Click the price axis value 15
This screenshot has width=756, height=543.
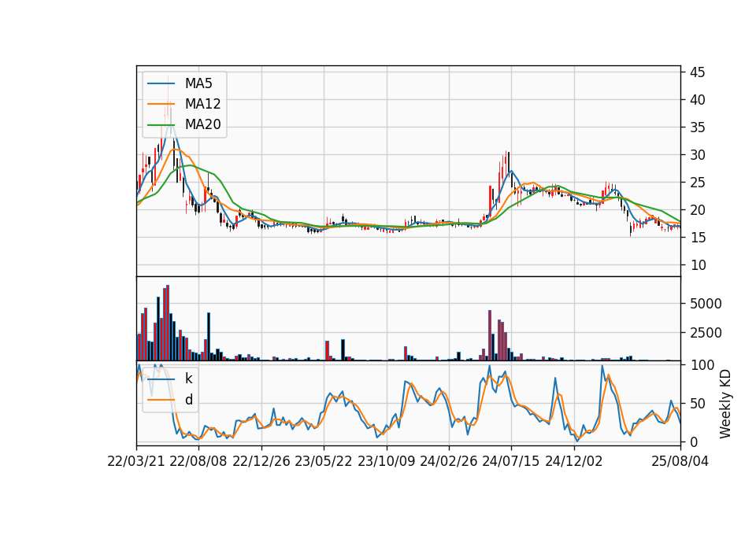[x=698, y=237]
